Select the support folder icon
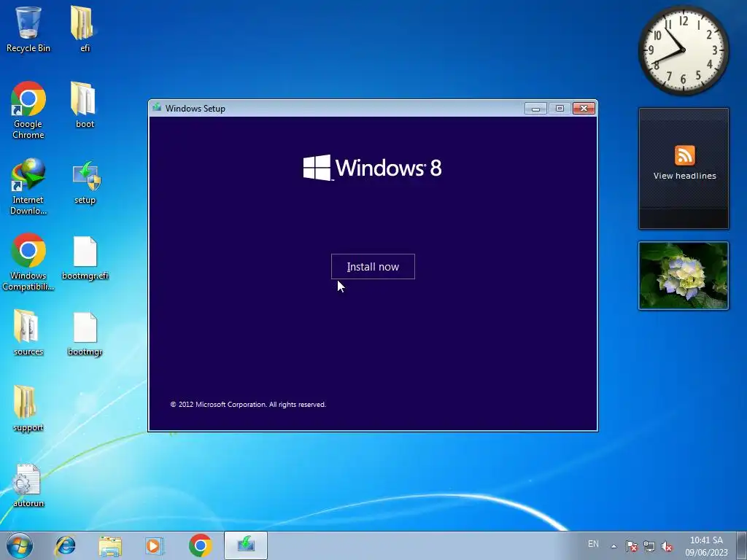The width and height of the screenshot is (747, 560). pos(28,408)
